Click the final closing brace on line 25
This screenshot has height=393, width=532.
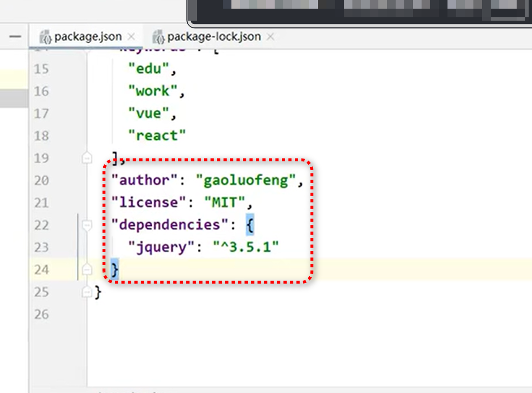click(98, 292)
